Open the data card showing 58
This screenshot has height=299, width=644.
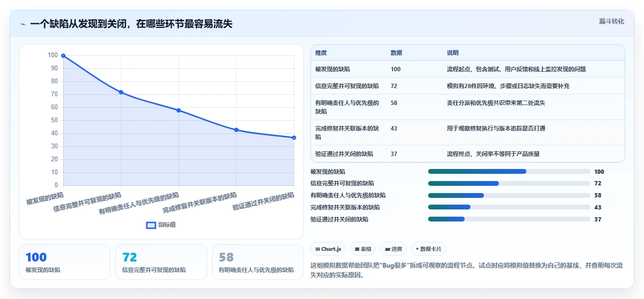(258, 262)
